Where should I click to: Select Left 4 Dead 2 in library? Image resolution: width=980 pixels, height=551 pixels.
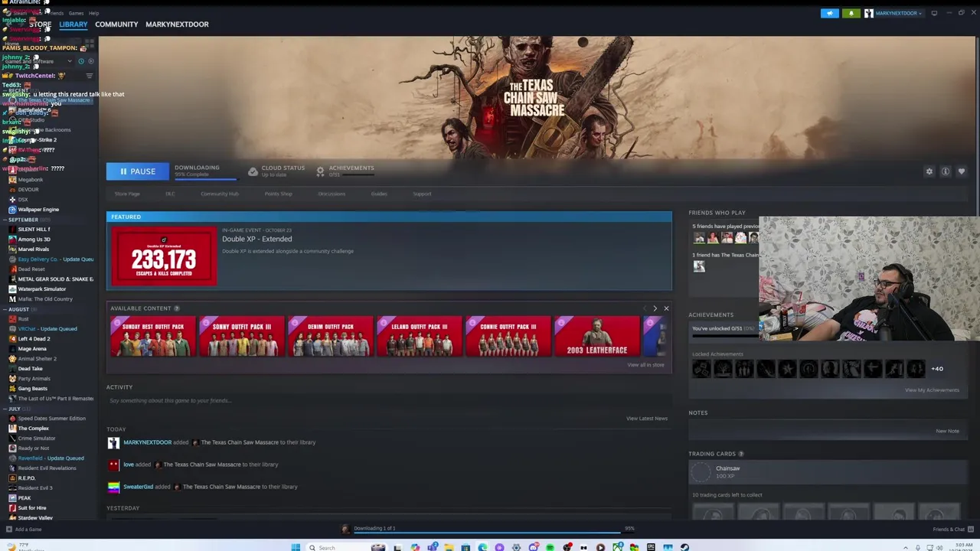34,339
